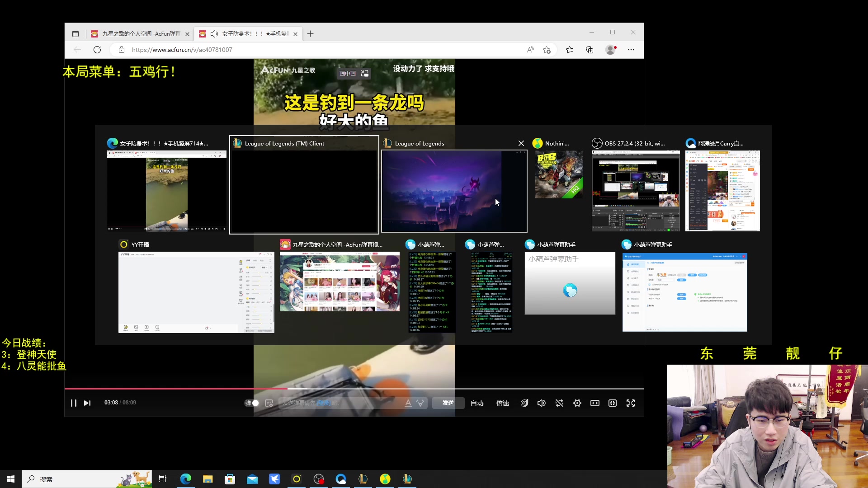This screenshot has width=868, height=488.
Task: Toggle web page fullscreen mode
Action: (613, 403)
